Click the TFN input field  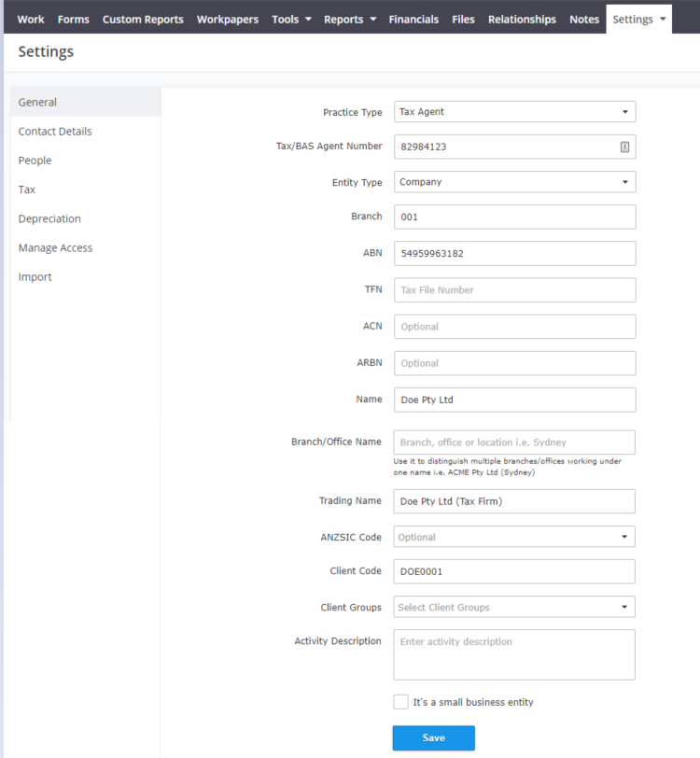[514, 289]
